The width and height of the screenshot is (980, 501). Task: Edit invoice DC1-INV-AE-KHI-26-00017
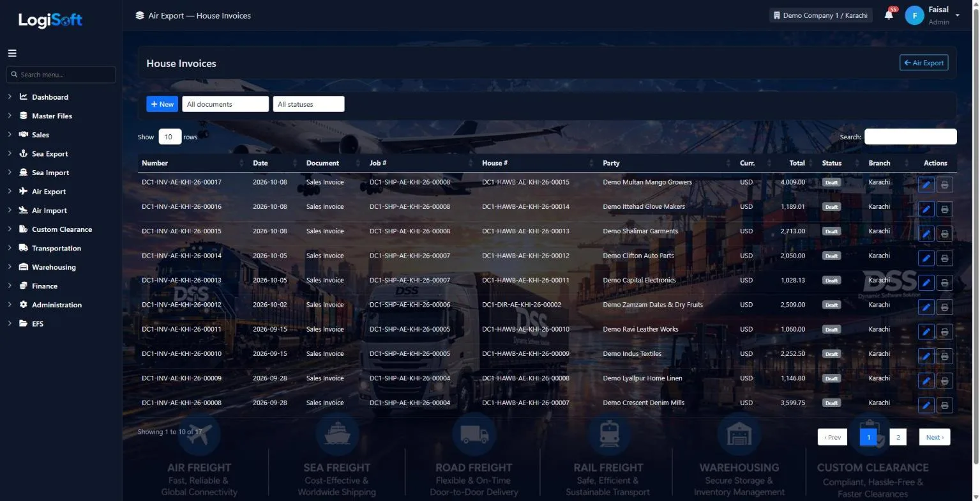[x=926, y=185]
